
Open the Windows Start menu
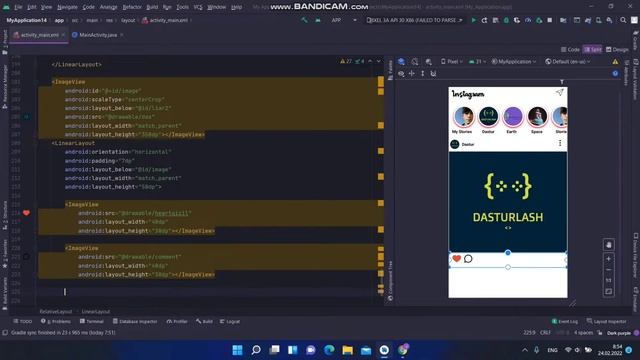(237, 350)
